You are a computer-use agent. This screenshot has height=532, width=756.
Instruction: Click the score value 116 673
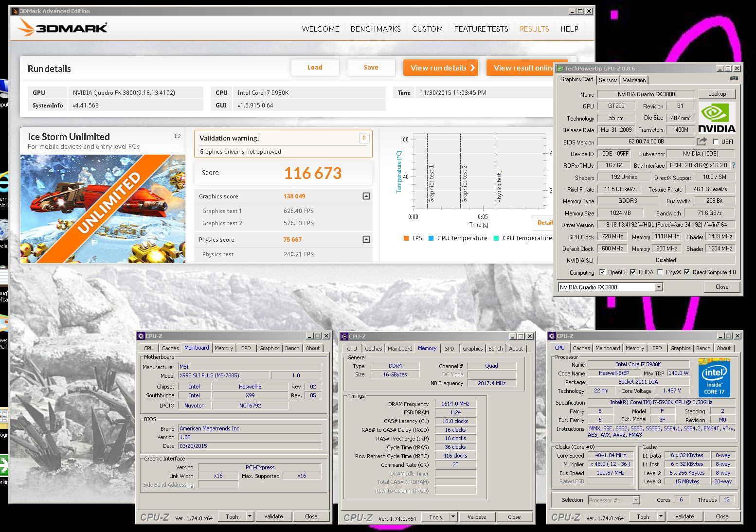click(x=313, y=173)
